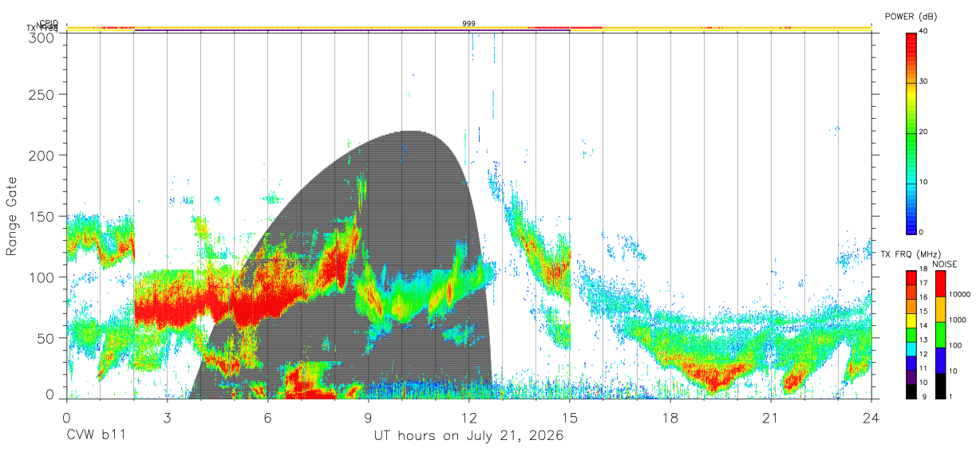Select the green 13–14 MHz TX FRQ swatch
Image resolution: width=980 pixels, height=452 pixels.
[911, 334]
